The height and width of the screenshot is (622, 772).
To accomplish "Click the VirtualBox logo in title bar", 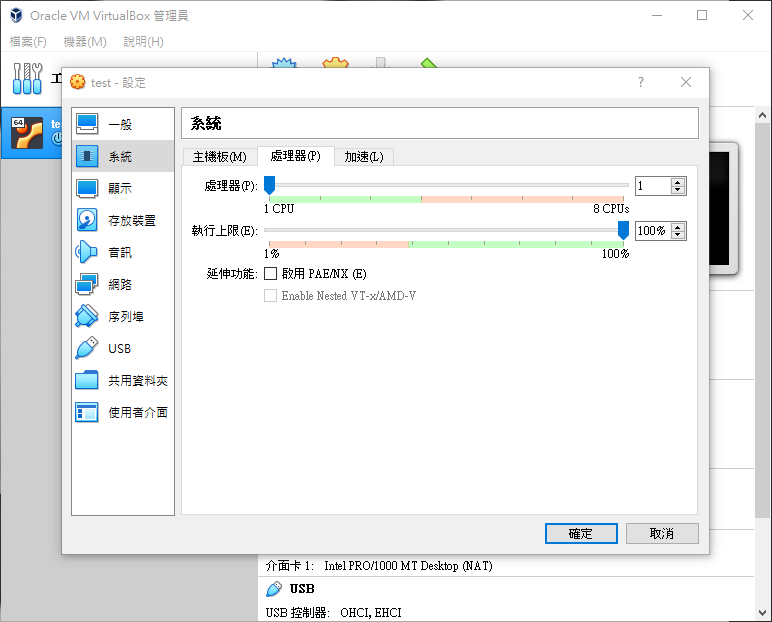I will pos(16,15).
